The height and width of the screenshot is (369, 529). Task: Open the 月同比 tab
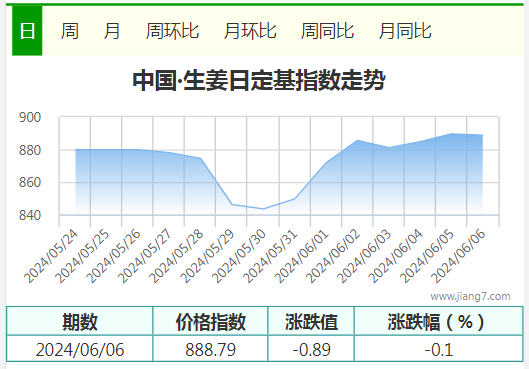(x=405, y=31)
